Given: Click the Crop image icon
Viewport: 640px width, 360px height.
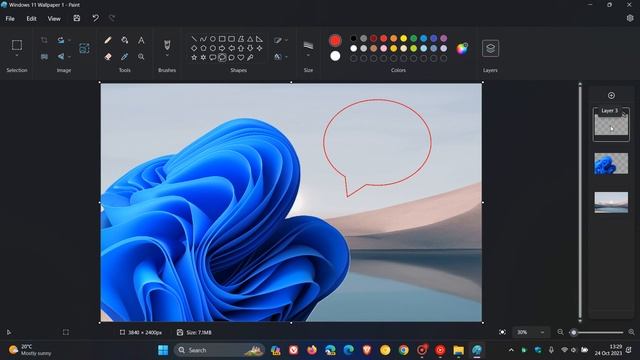Looking at the screenshot, I should (44, 40).
